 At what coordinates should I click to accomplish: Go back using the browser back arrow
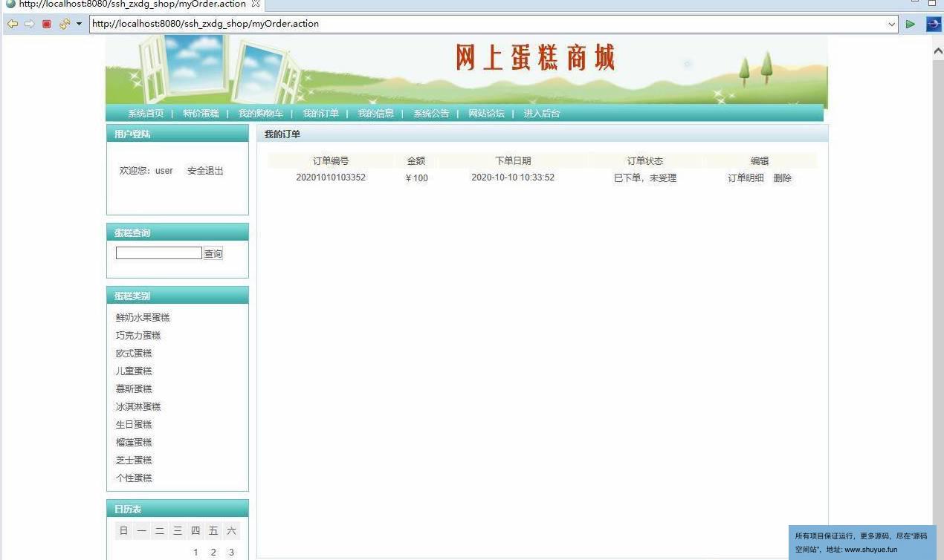click(x=12, y=24)
